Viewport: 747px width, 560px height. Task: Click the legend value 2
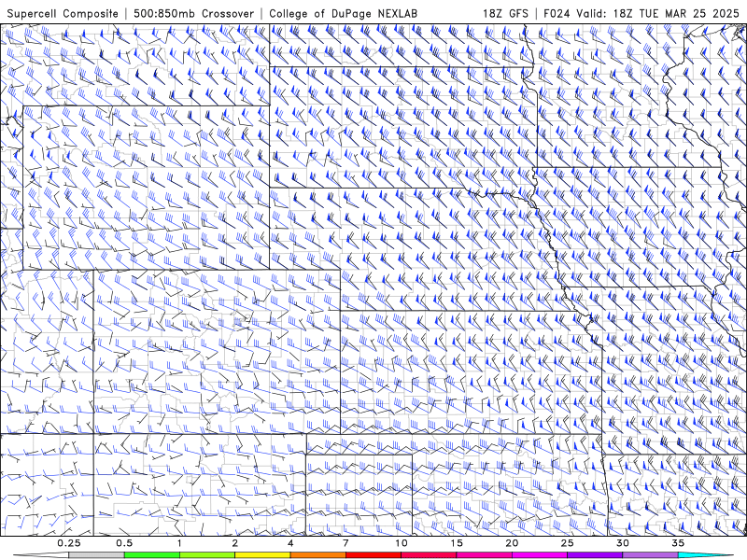click(x=235, y=543)
